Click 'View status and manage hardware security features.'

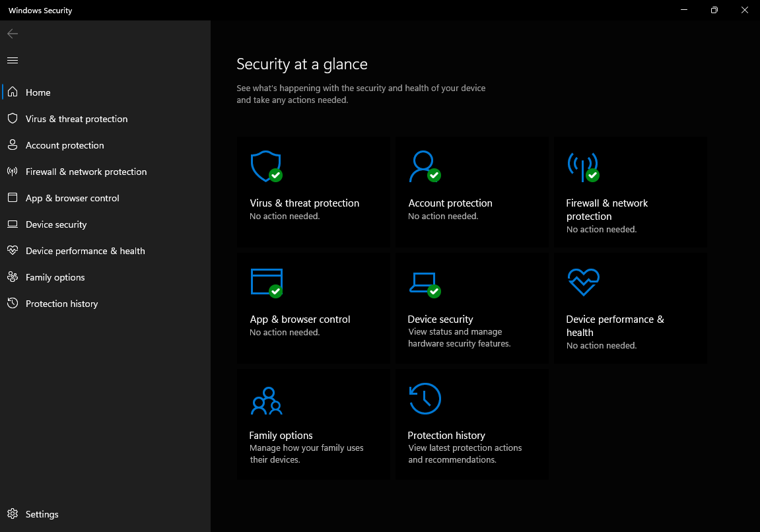pos(460,338)
